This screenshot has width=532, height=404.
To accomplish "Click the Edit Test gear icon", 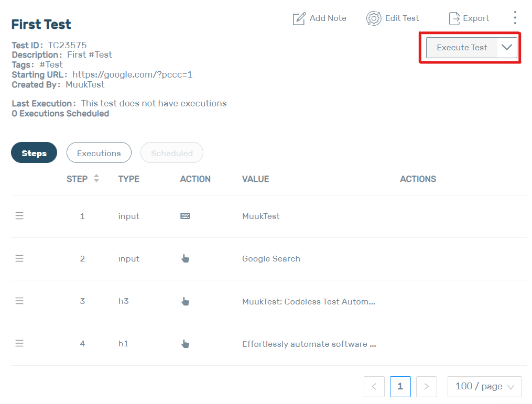I will (374, 18).
